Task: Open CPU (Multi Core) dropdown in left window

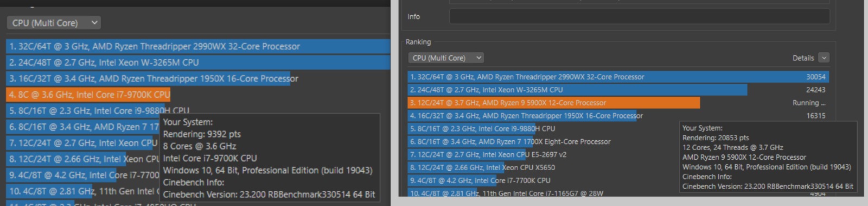Action: (54, 23)
